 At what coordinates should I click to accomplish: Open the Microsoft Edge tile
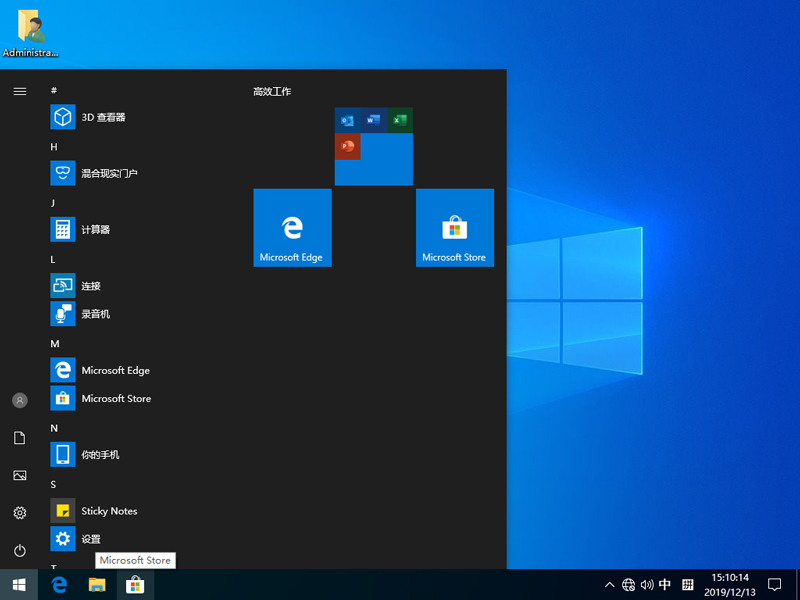[292, 227]
